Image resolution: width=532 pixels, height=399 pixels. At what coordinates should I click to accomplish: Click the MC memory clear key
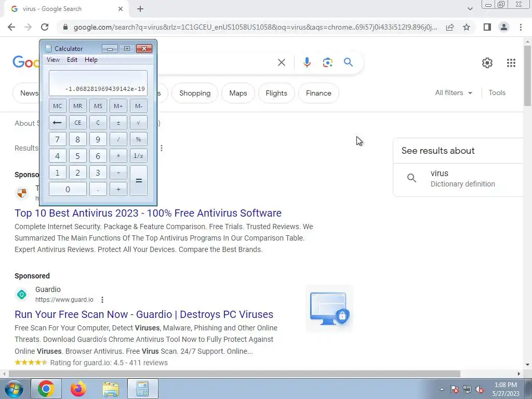[x=57, y=106]
